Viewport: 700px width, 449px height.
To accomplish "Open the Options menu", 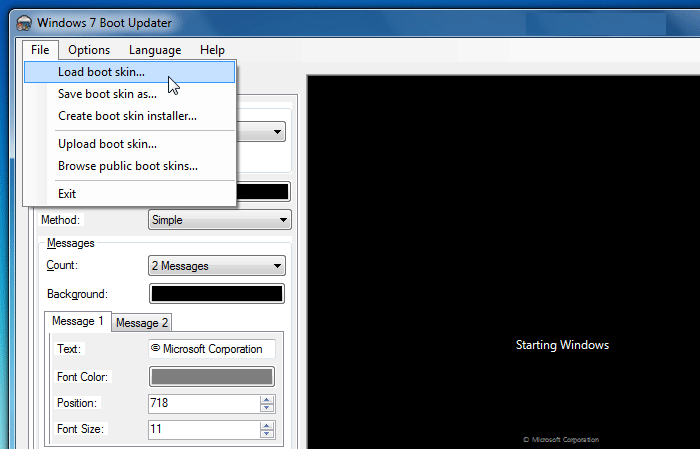I will (89, 50).
